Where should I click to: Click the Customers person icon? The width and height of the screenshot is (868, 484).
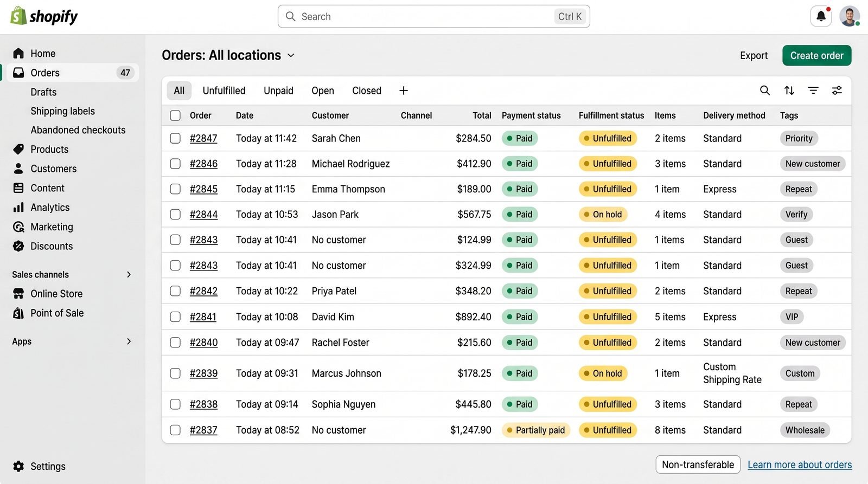[18, 169]
